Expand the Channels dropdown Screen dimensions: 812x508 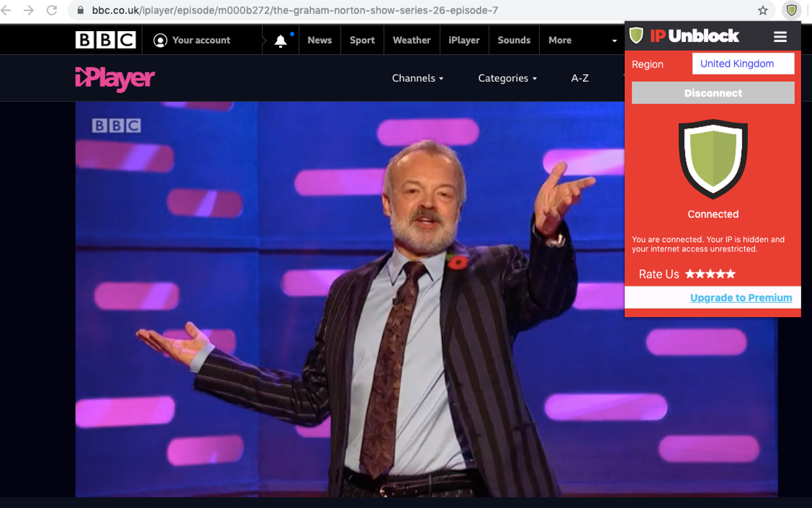pos(417,78)
